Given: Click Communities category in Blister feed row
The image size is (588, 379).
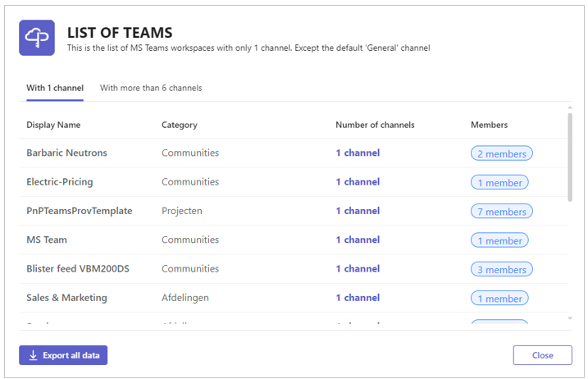Looking at the screenshot, I should pos(190,269).
